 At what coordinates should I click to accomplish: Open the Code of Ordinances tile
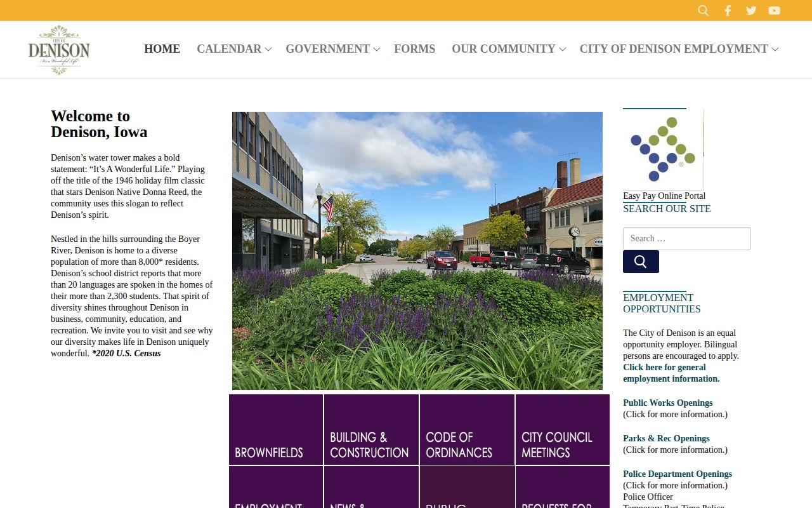tap(467, 430)
